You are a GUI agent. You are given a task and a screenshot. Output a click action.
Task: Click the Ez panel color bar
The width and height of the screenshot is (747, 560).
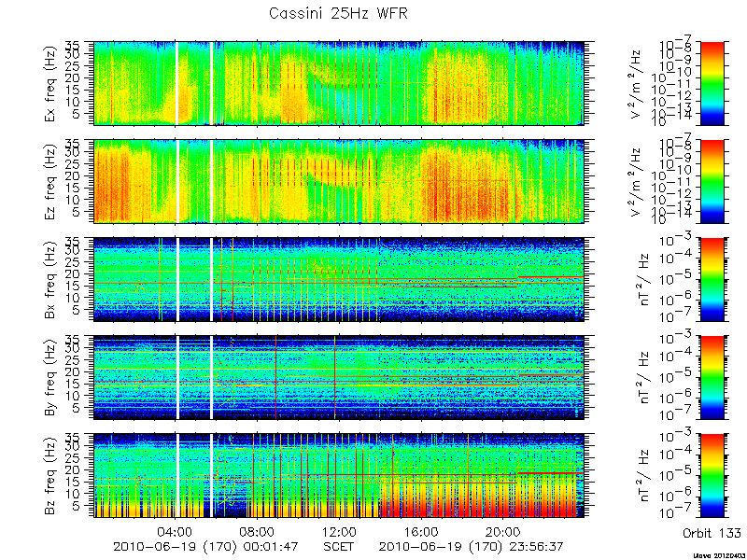click(712, 181)
